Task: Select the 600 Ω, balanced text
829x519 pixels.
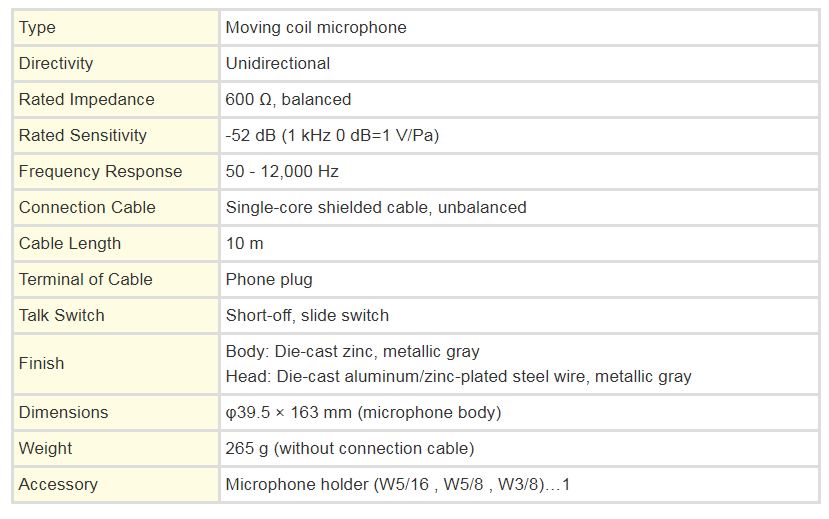Action: click(288, 99)
